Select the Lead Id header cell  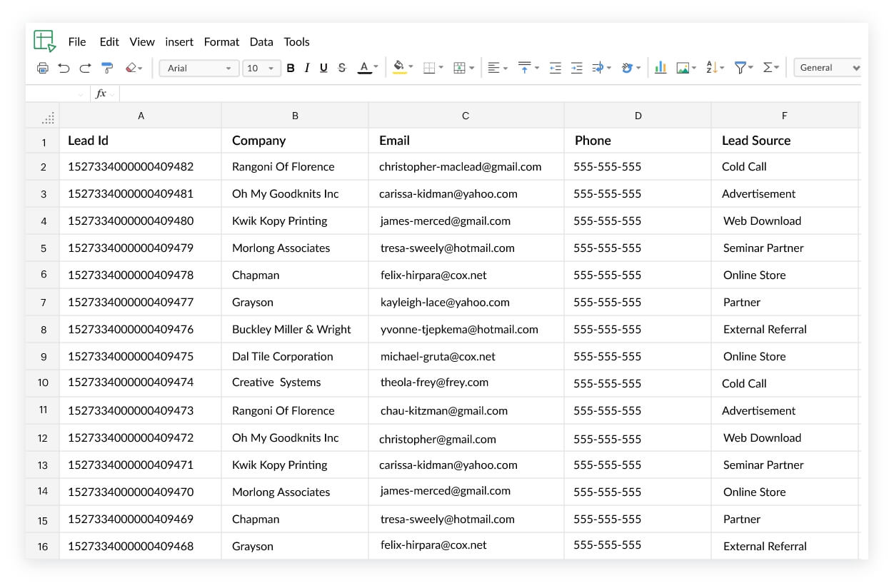[x=141, y=141]
